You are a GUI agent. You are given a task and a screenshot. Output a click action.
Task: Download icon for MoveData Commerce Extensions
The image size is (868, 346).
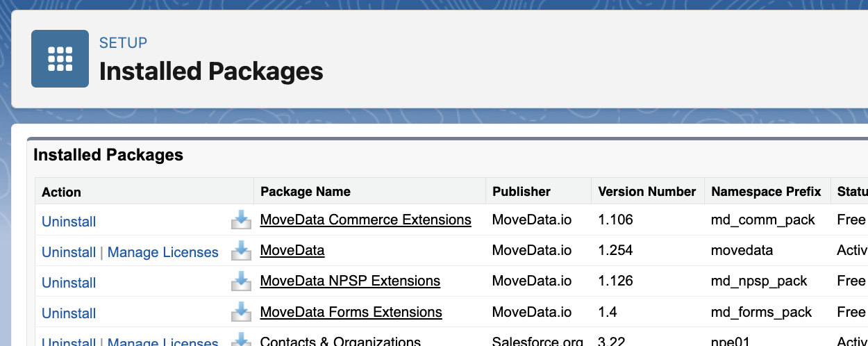(x=241, y=220)
